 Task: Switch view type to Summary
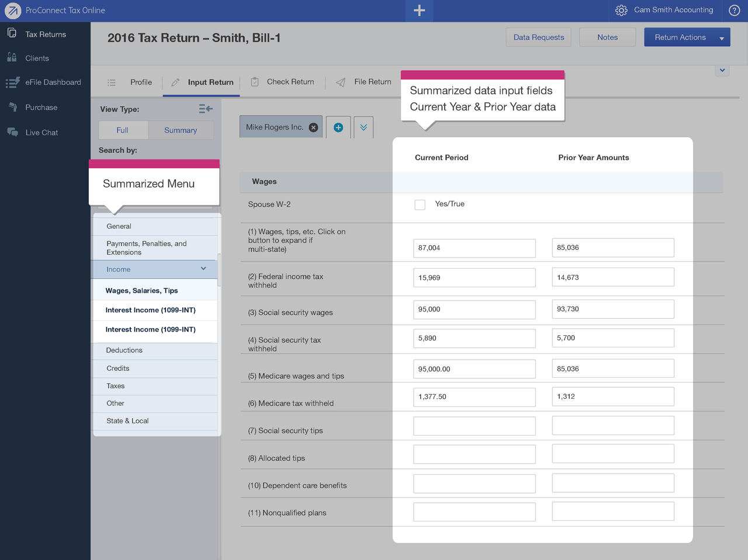click(181, 130)
